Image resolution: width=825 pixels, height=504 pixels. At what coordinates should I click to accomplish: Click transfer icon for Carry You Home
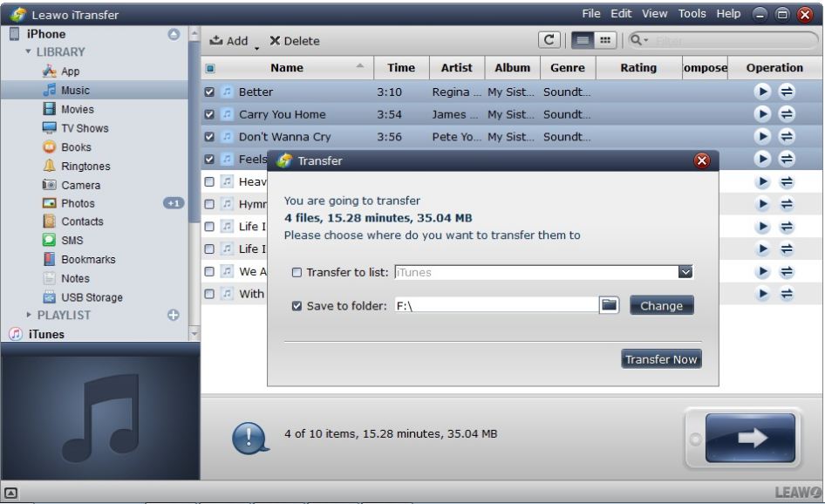[x=786, y=114]
